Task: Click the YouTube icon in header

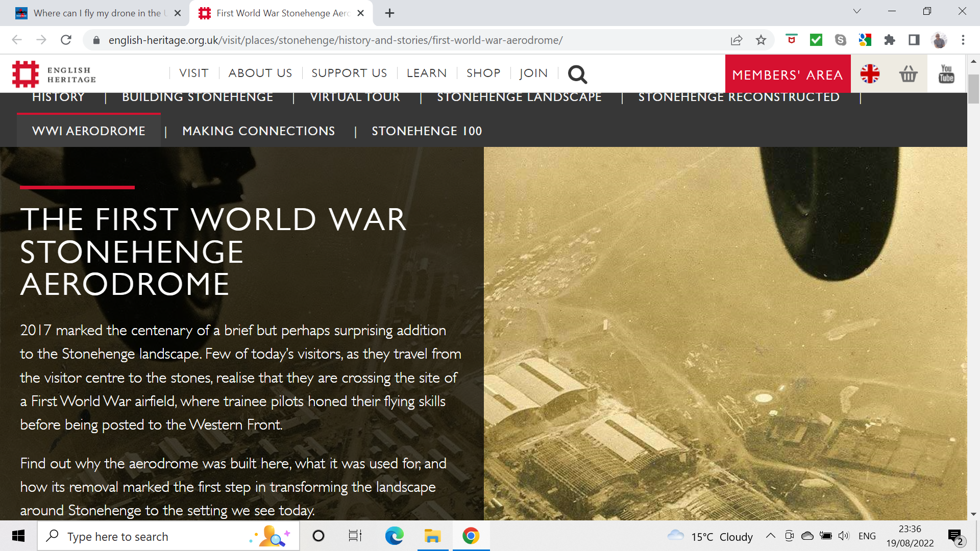Action: click(x=946, y=74)
